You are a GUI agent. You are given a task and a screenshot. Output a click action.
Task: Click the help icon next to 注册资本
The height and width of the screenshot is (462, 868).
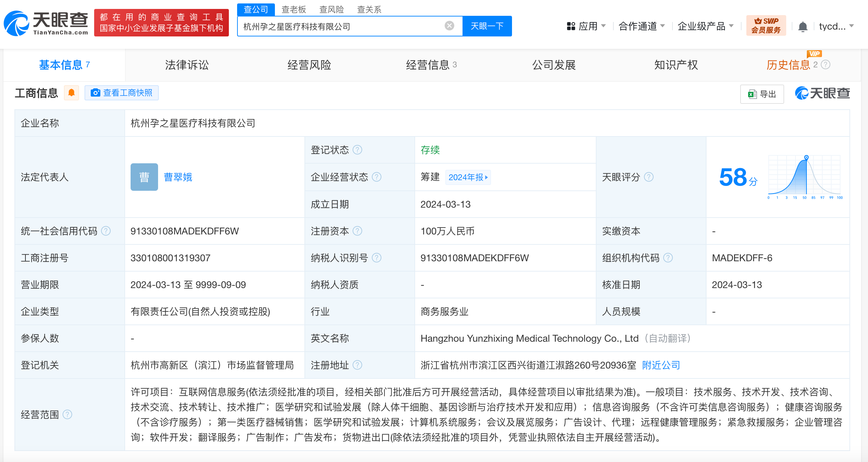coord(357,231)
